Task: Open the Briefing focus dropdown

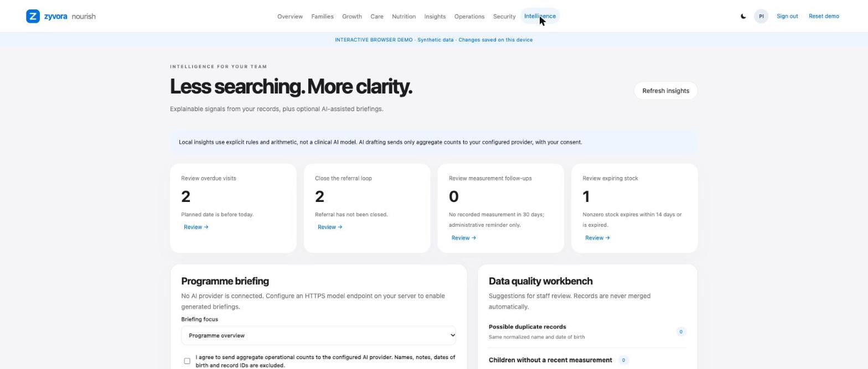Action: (x=318, y=335)
